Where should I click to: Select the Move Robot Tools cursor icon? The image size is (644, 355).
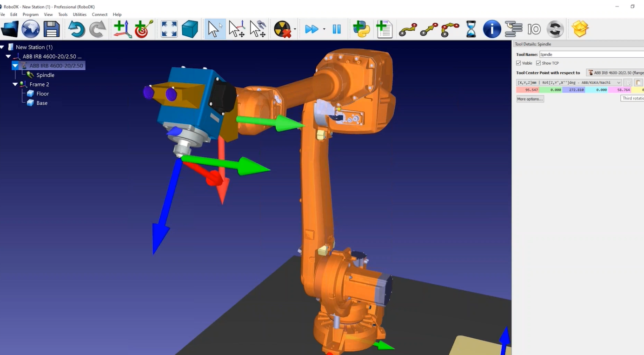258,29
